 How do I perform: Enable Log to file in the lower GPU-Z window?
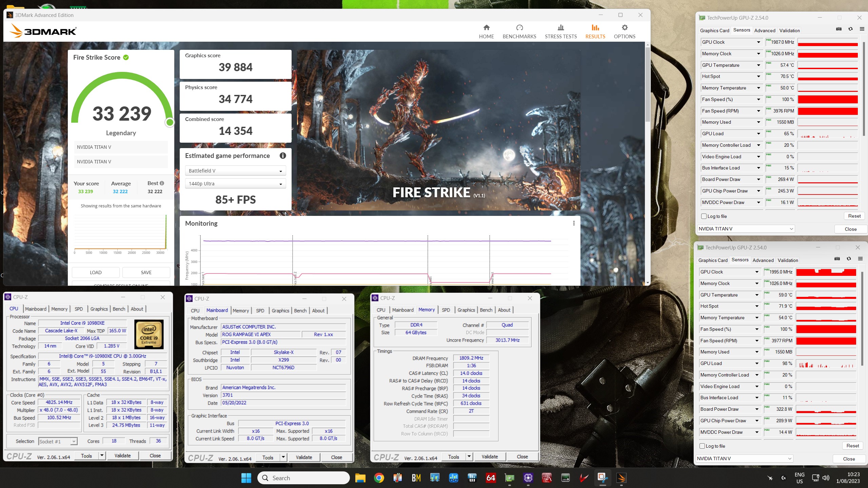pos(702,446)
